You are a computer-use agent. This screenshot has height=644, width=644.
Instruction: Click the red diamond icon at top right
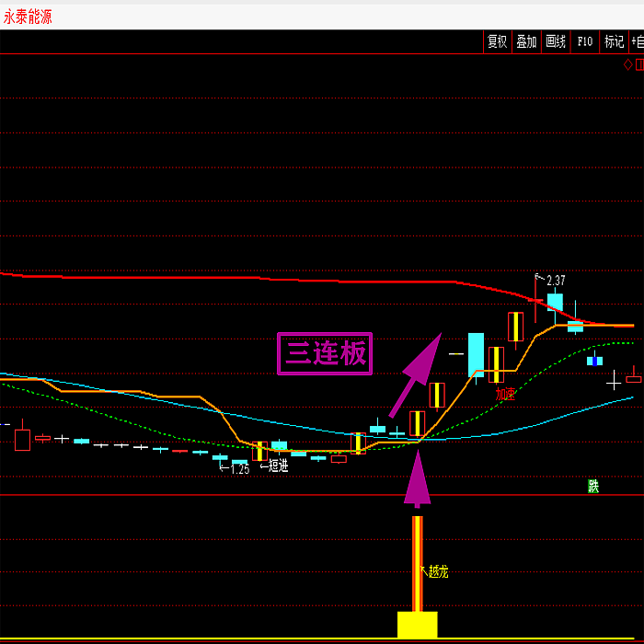coord(628,64)
